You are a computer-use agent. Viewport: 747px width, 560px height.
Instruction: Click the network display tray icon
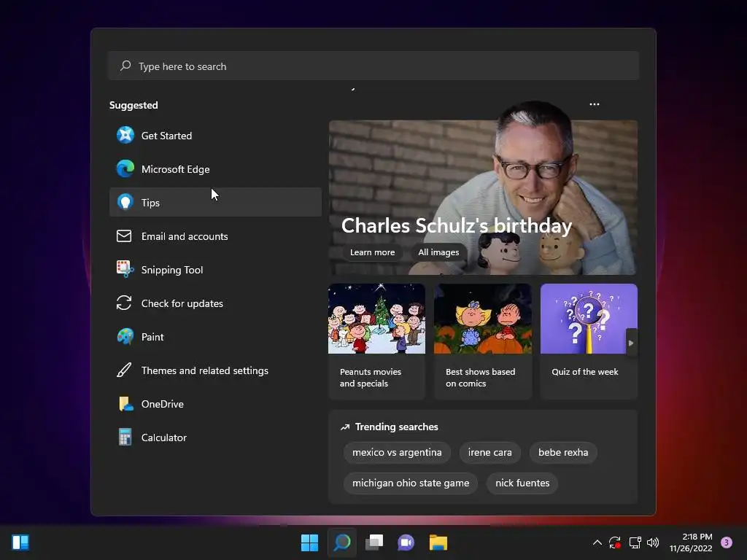pos(635,542)
